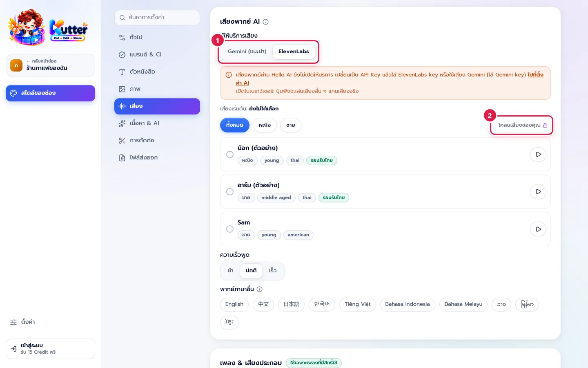Switch voice provider to ElevenLabs
Image resolution: width=588 pixels, height=368 pixels.
[x=294, y=52]
